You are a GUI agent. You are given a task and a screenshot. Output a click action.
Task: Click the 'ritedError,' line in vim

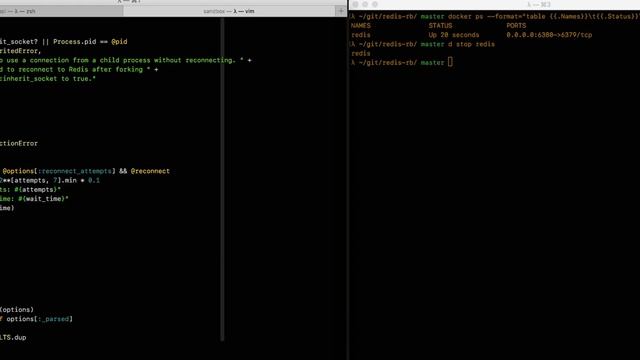click(x=20, y=51)
